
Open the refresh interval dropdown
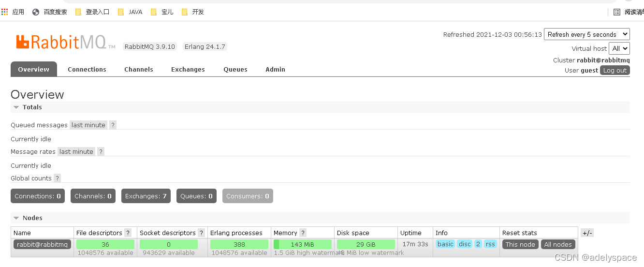pos(587,34)
